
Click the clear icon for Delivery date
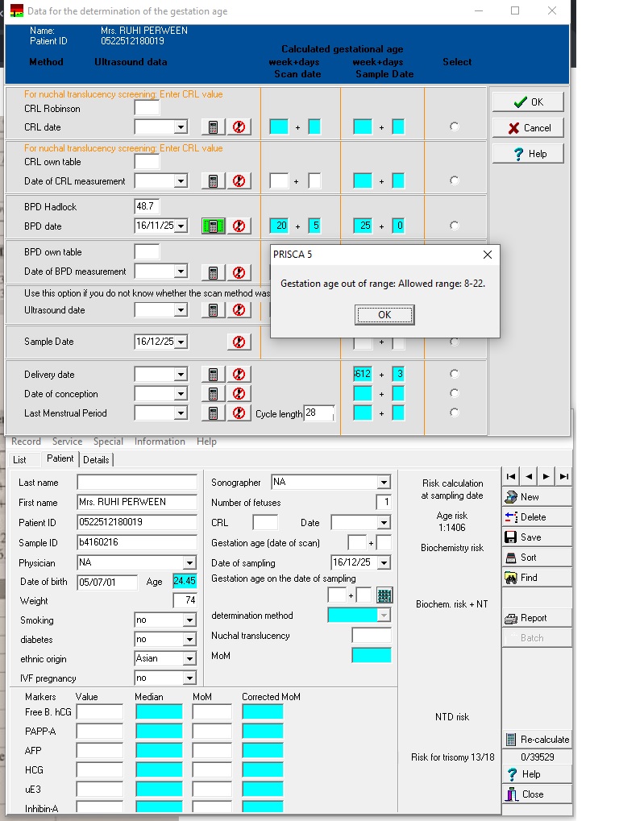click(239, 375)
